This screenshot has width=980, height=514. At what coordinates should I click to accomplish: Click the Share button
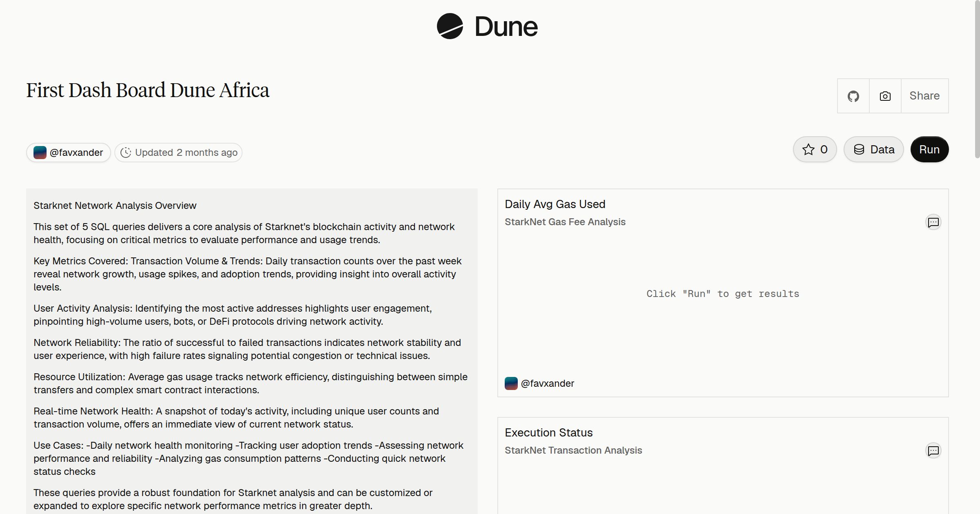click(x=924, y=96)
